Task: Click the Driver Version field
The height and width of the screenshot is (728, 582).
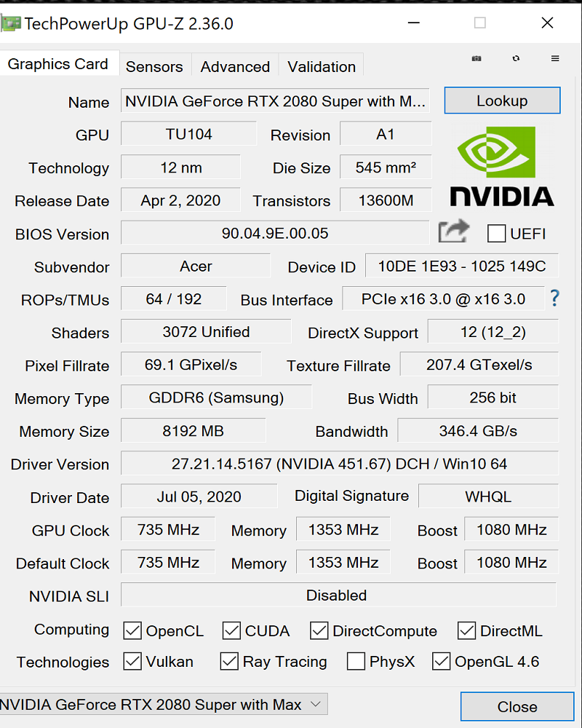Action: (339, 463)
